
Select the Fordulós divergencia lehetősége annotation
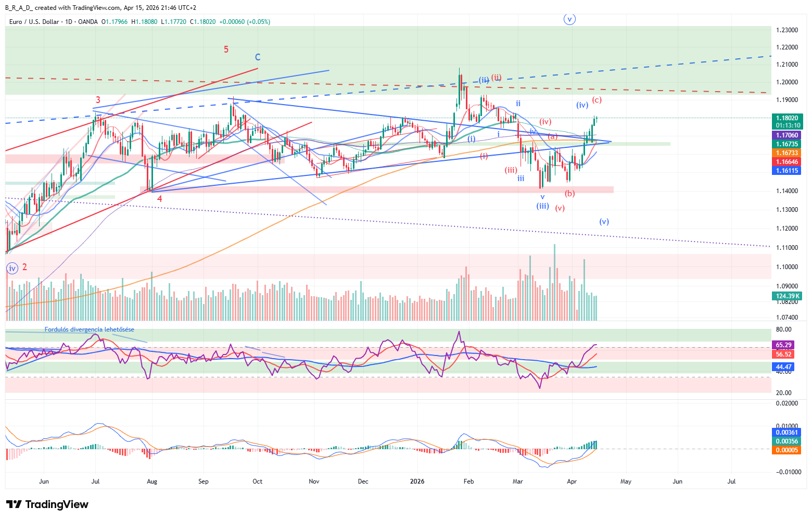coord(89,329)
